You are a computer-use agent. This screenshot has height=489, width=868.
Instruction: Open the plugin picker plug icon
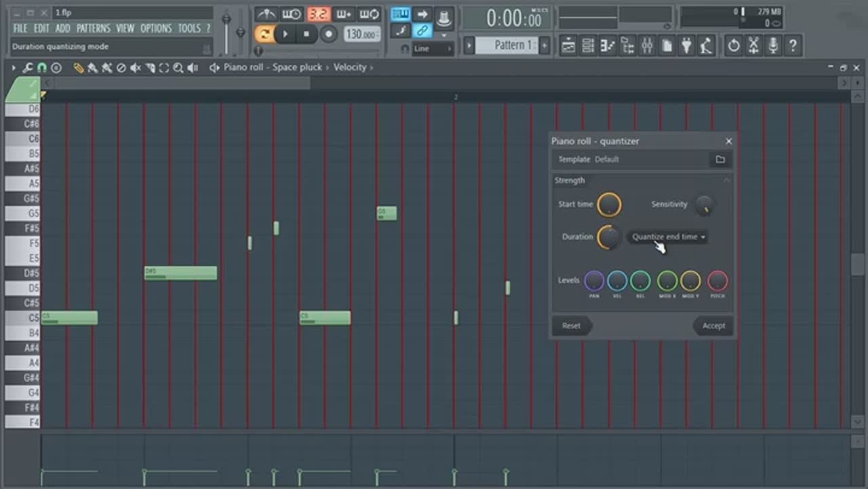pos(687,45)
